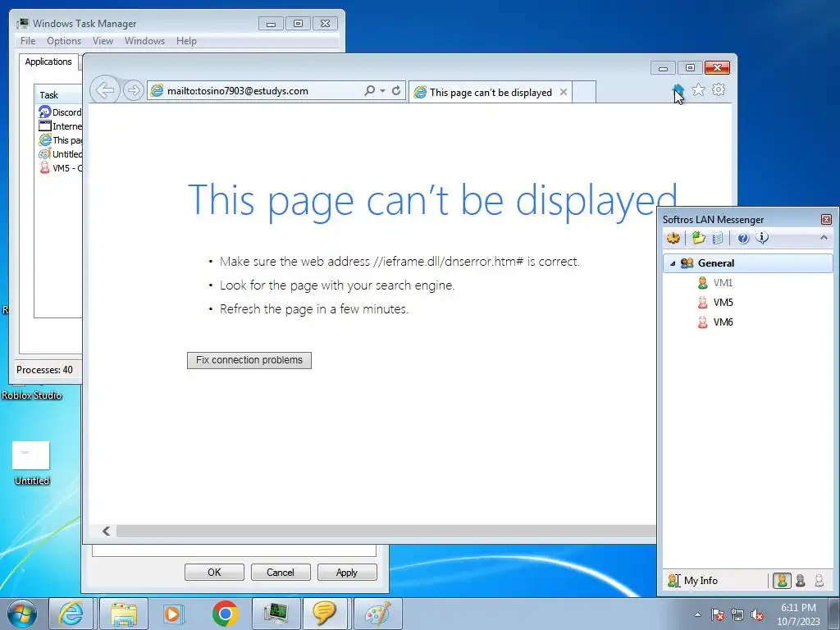840x630 pixels.
Task: Close the 'This page can't be displayed' tab
Action: click(564, 92)
